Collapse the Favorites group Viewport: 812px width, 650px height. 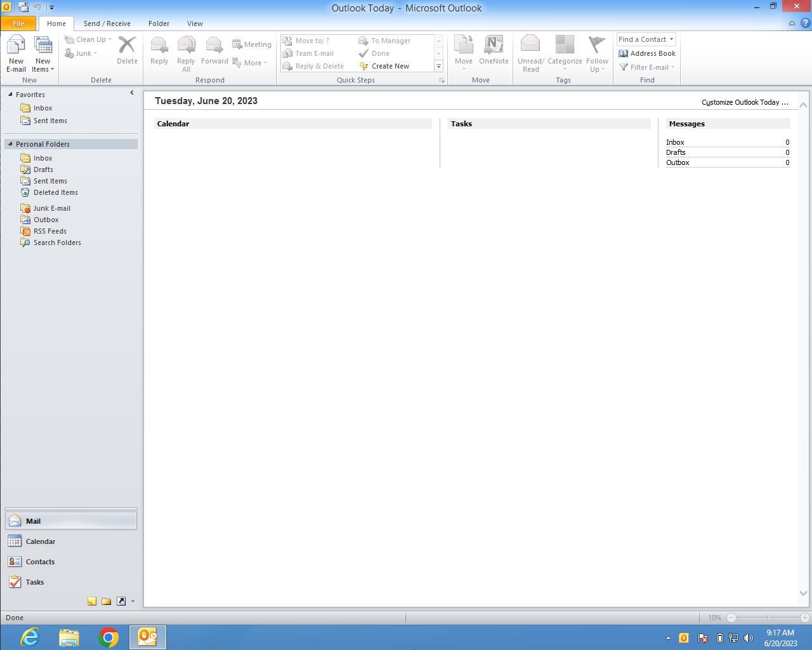click(10, 95)
